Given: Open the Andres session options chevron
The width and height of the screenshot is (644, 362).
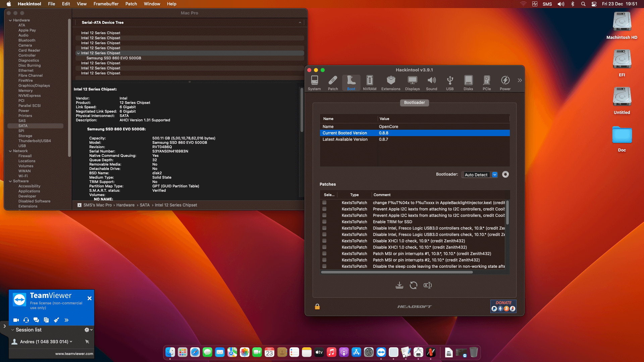Looking at the screenshot, I should coord(71,342).
